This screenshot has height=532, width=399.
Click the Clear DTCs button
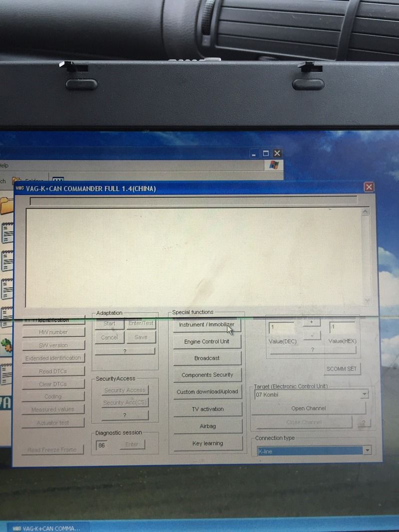click(53, 384)
